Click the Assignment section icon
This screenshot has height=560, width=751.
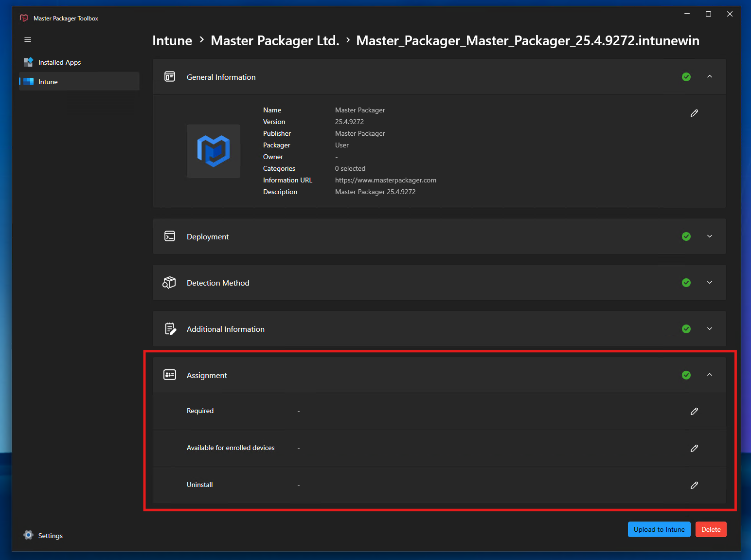170,375
